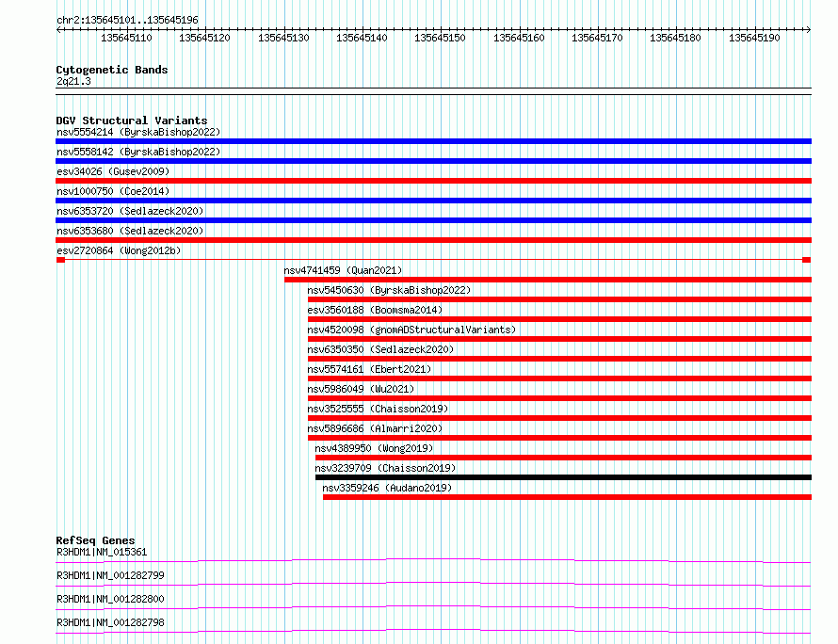Click the red bar of nsv4520098
This screenshot has width=838, height=644.
coord(559,339)
